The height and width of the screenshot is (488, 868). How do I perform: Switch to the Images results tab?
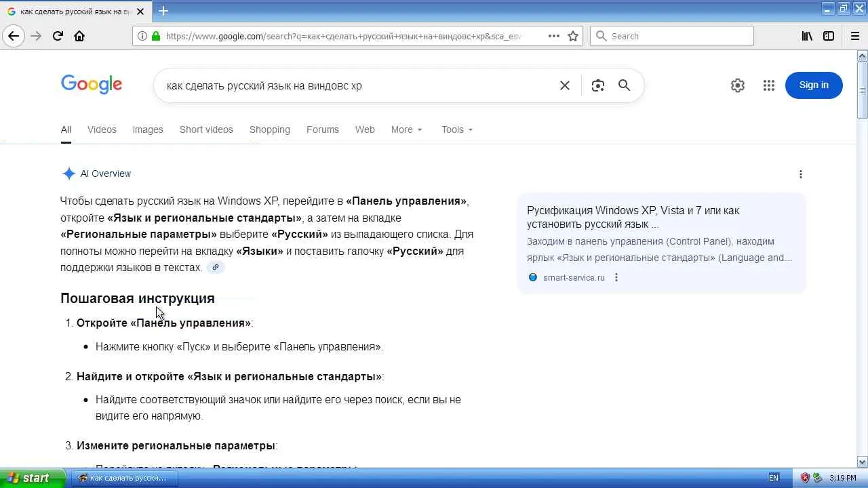(x=148, y=129)
